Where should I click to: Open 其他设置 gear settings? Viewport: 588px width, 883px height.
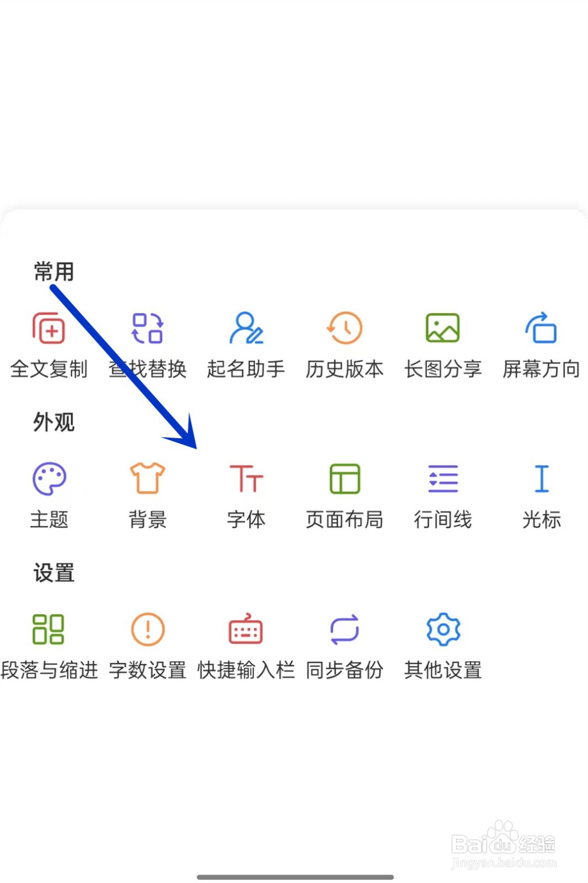[x=442, y=630]
